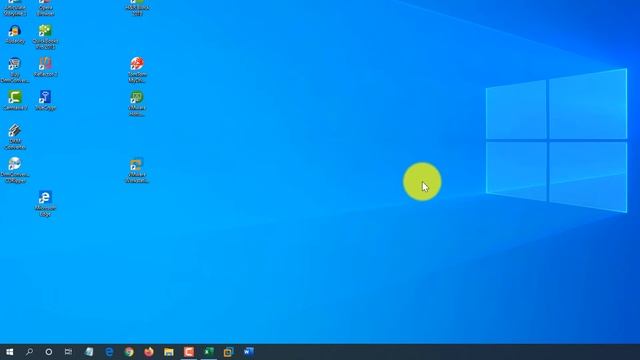Select the Reflector 3 desktop shortcut
Viewport: 640px width, 360px height.
point(45,67)
